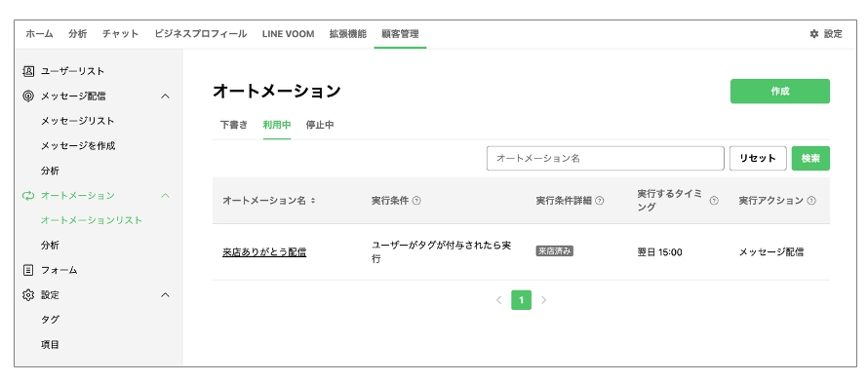The width and height of the screenshot is (868, 382).
Task: Open the 来店ありがとう配信 automation link
Action: click(x=264, y=252)
